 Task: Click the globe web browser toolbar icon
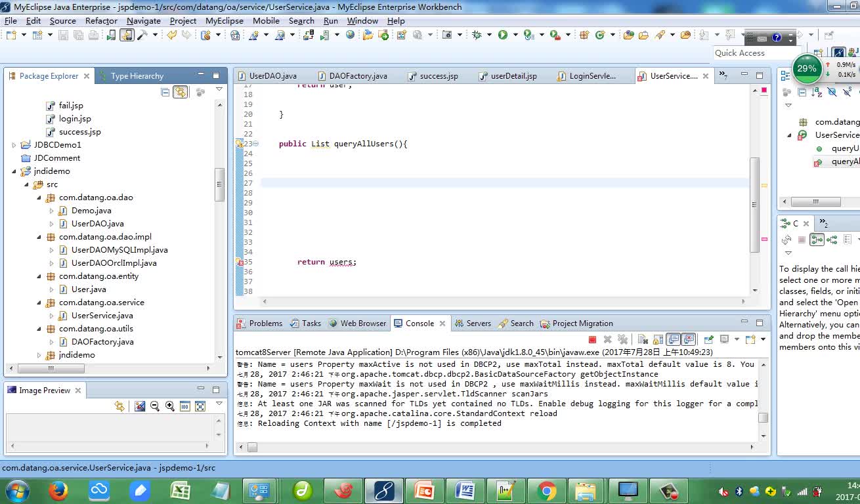pos(349,35)
